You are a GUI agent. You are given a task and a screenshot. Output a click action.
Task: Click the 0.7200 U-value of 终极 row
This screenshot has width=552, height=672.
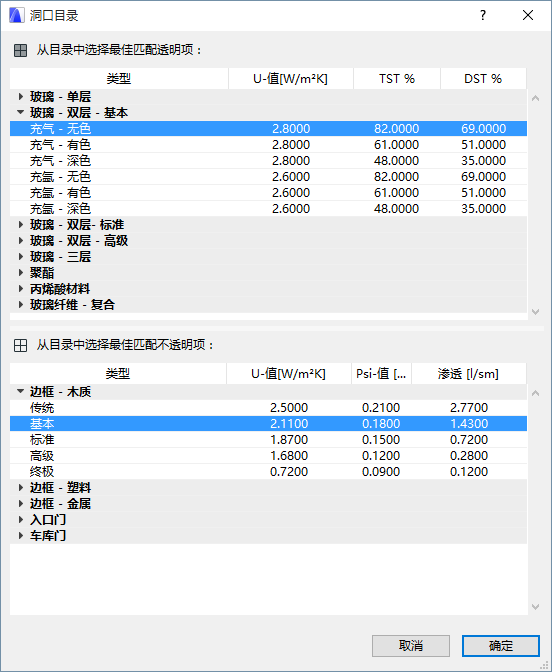pos(289,472)
